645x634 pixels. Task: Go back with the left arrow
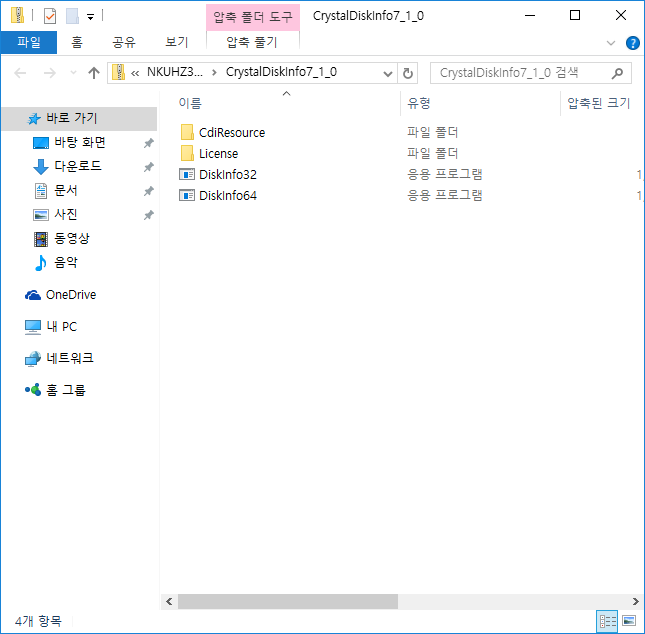(x=20, y=73)
